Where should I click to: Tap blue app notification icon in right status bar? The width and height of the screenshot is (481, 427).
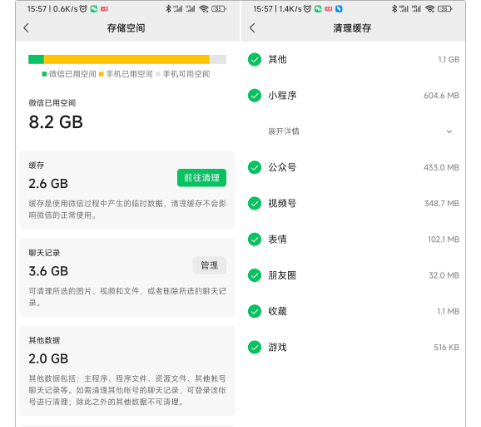339,9
